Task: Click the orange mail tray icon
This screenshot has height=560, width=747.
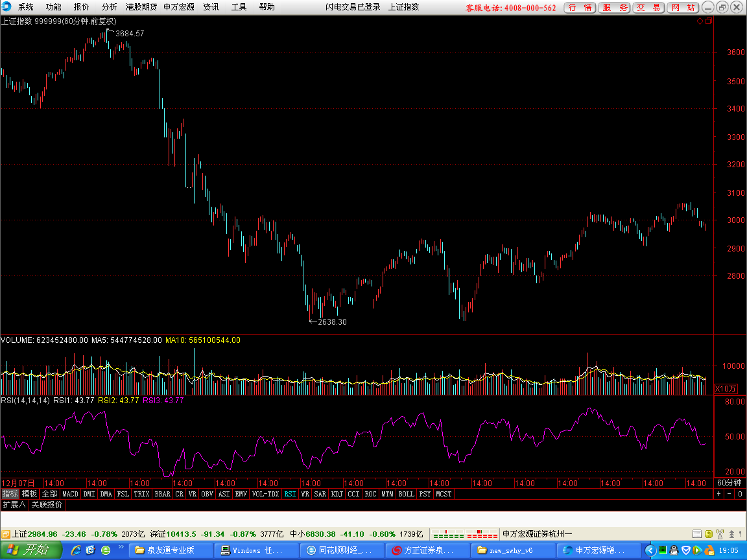Action: click(709, 550)
